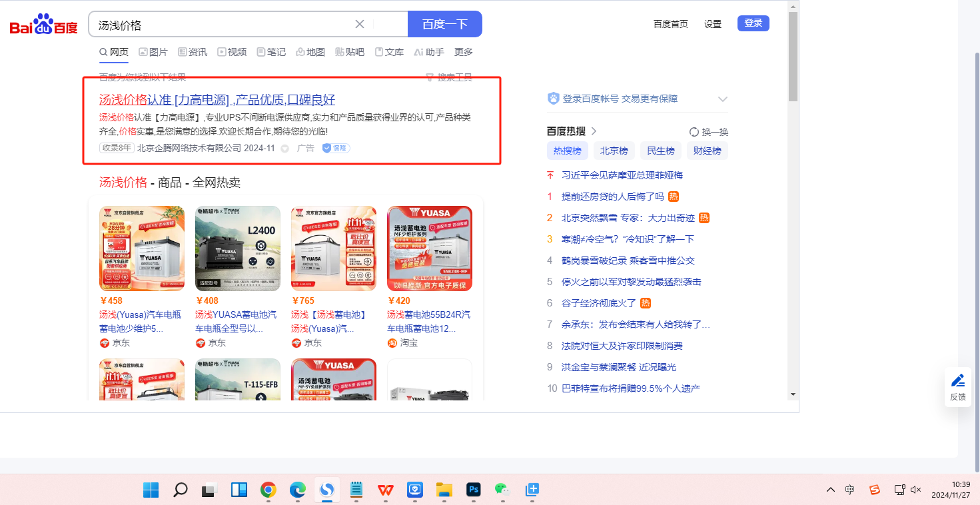Open ad result titled 汤浅价格认准 [力高电源]
Viewport: 980px width, 505px height.
217,100
